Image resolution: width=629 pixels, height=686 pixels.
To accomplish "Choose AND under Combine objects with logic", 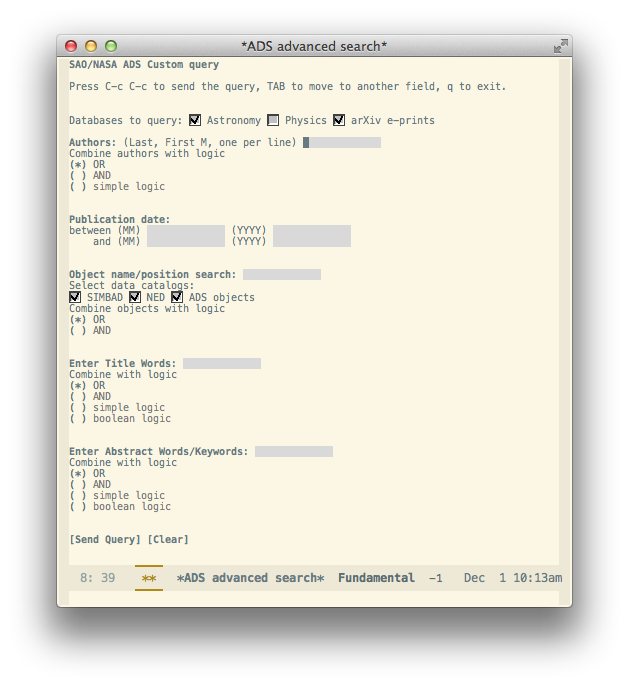I will pos(78,330).
